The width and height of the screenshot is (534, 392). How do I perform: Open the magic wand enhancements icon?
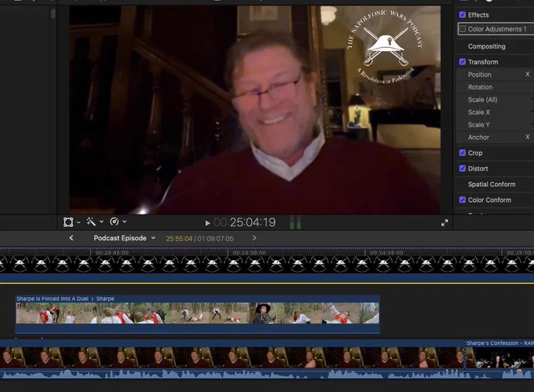pos(91,222)
